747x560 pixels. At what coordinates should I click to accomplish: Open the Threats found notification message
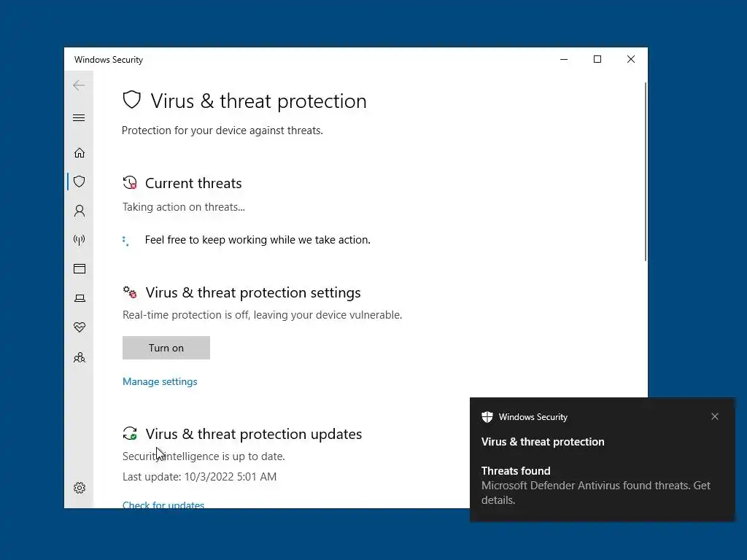tap(595, 485)
